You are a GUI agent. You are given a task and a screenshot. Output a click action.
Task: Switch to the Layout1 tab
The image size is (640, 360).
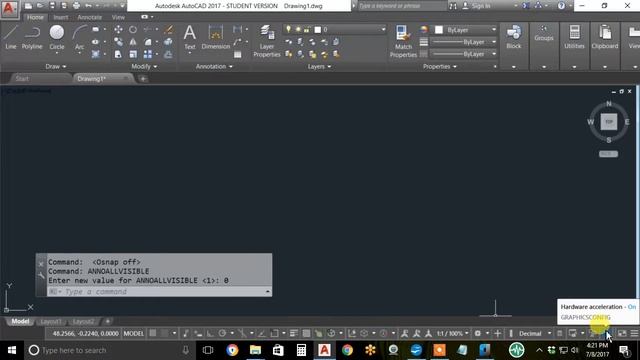(51, 322)
